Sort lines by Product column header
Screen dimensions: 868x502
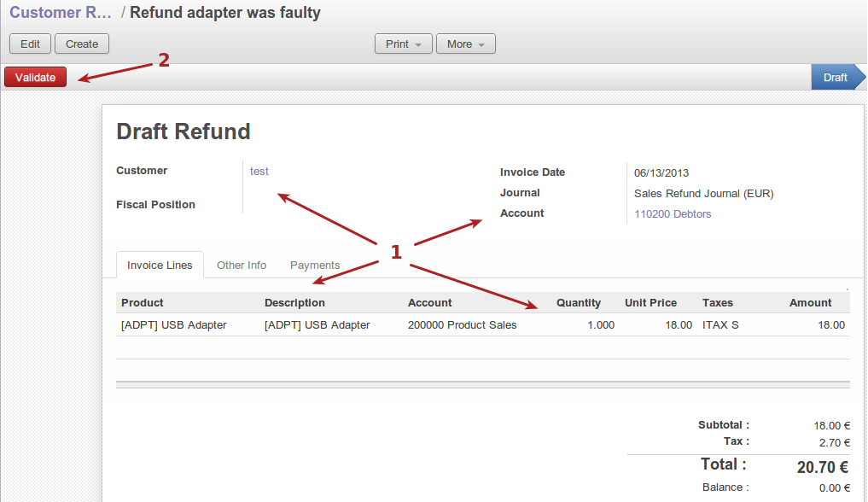pos(143,302)
